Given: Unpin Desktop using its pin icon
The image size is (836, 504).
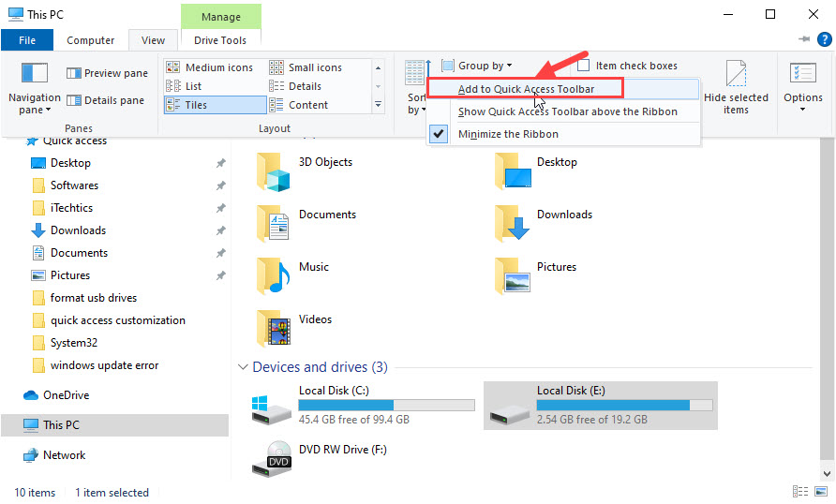Looking at the screenshot, I should tap(220, 163).
